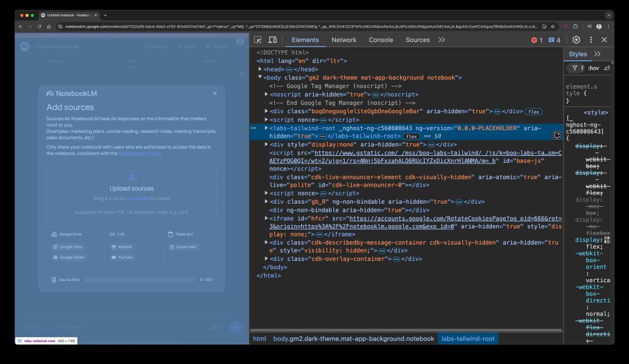Reload the NotebookLM page

click(39, 26)
